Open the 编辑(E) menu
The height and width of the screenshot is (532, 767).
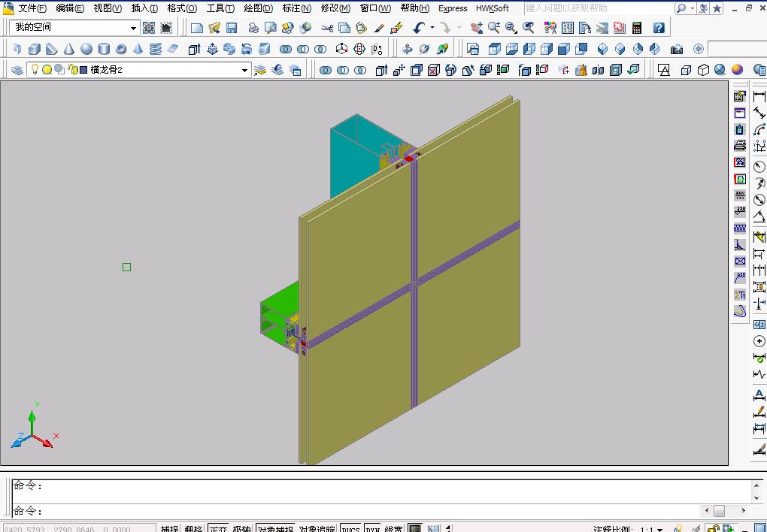(70, 8)
